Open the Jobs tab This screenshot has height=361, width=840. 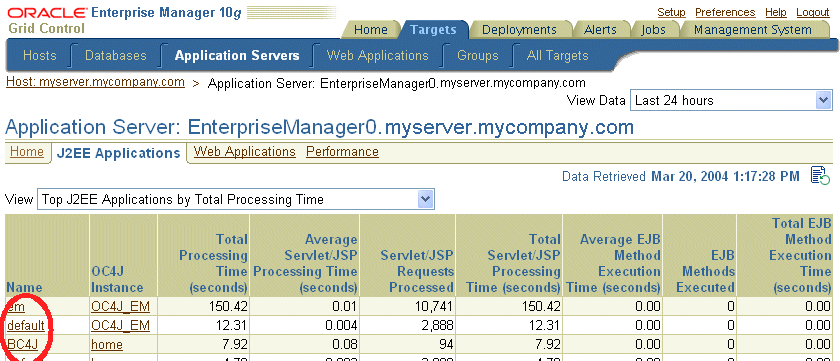tap(653, 29)
